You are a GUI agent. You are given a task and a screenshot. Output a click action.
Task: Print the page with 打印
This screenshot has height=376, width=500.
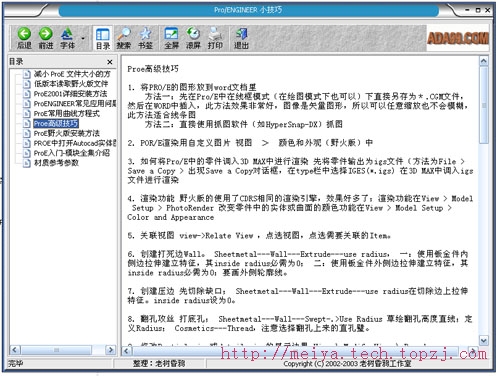[x=215, y=38]
